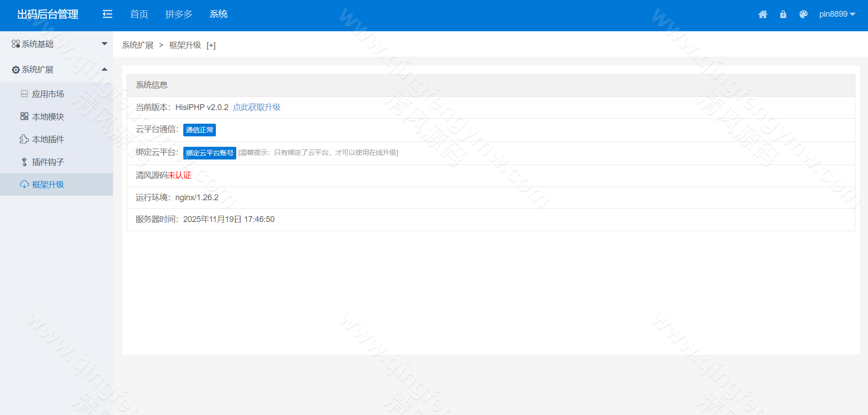Screen dimensions: 868x415
Task: Click the 插件钩子 hook icon
Action: pos(24,162)
